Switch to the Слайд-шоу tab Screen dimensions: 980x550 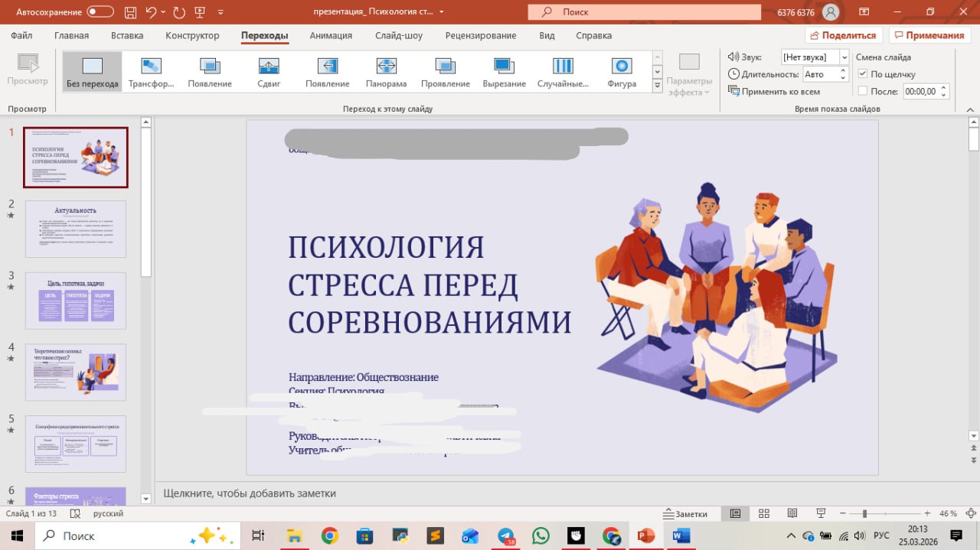pos(399,35)
